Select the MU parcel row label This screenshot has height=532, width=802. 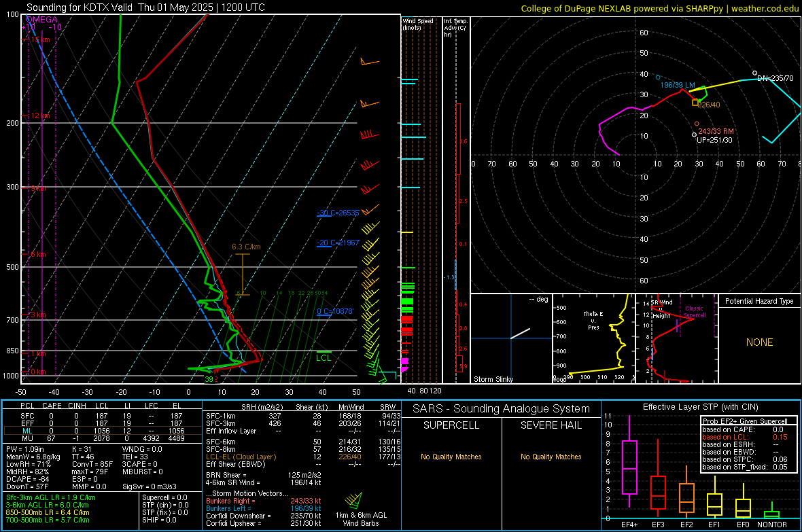point(28,438)
